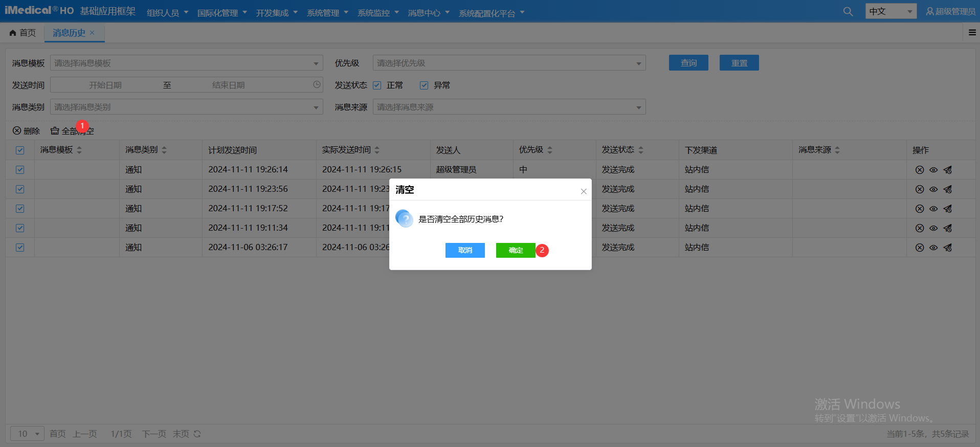Screen dimensions: 980x447
Task: Open the 优先级 dropdown list
Action: tap(638, 63)
